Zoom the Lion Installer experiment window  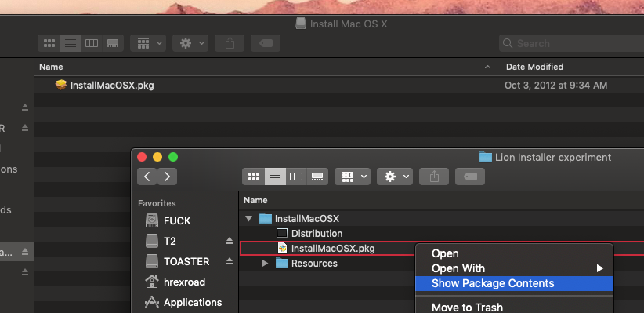[x=173, y=157]
